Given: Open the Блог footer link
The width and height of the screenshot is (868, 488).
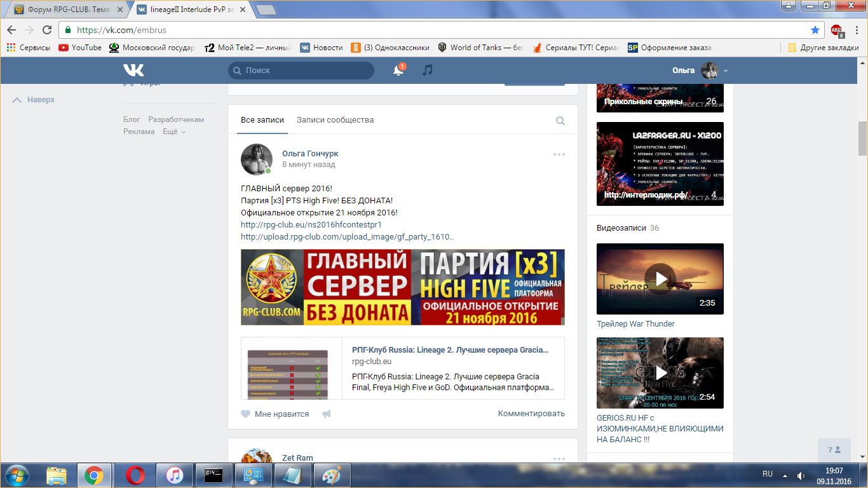Looking at the screenshot, I should point(132,119).
